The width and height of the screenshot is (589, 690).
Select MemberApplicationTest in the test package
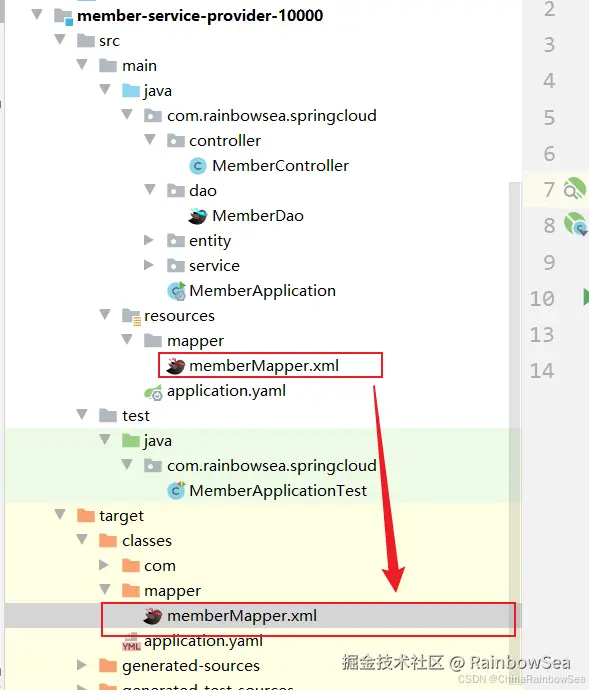(x=278, y=491)
